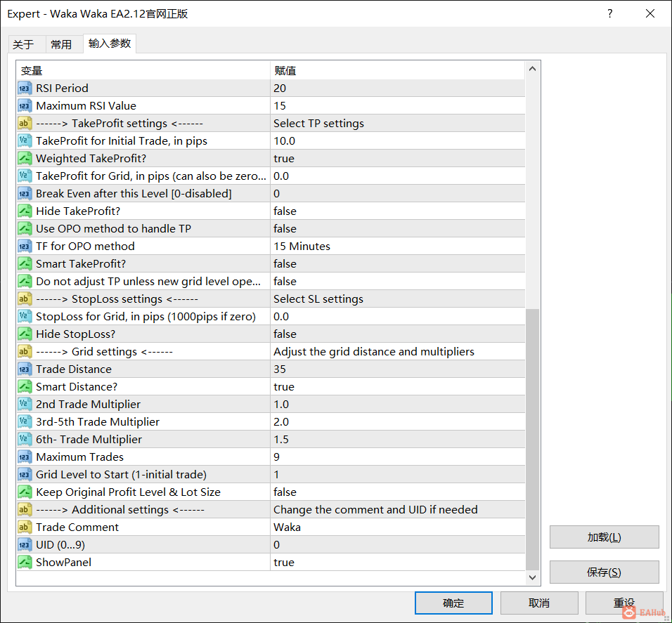This screenshot has width=672, height=623.
Task: Click the integer icon beside Break Even after this Level
Action: coord(25,194)
